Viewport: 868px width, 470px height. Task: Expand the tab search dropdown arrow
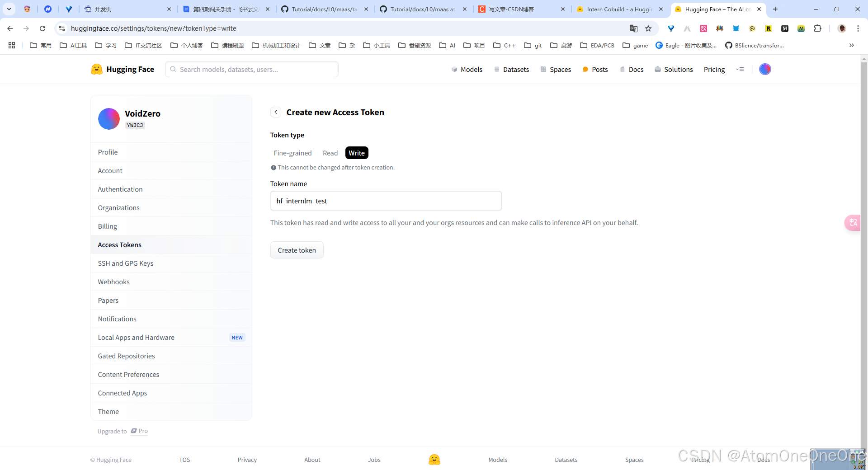coord(9,9)
